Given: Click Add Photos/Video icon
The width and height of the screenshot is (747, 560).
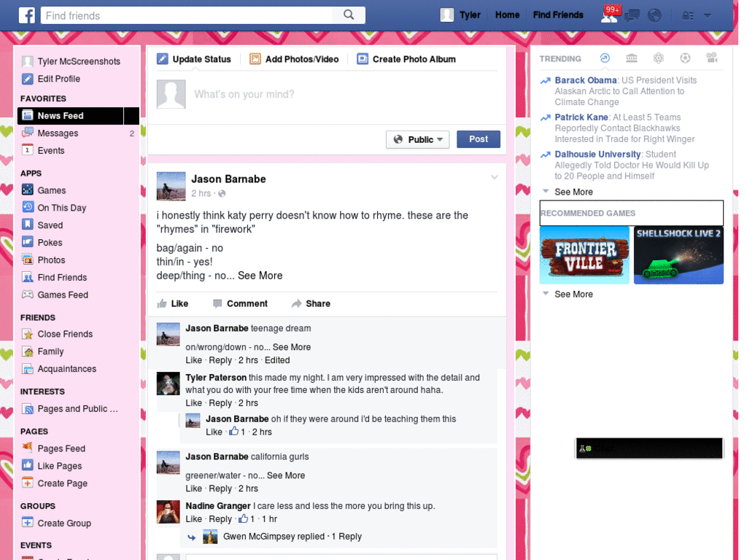Looking at the screenshot, I should (255, 59).
